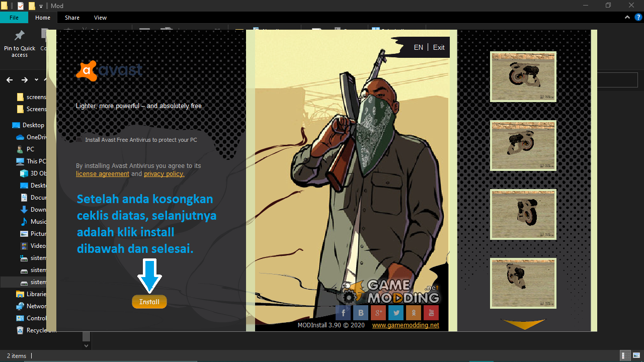Click Exit in the installer
644x362 pixels.
[x=439, y=47]
